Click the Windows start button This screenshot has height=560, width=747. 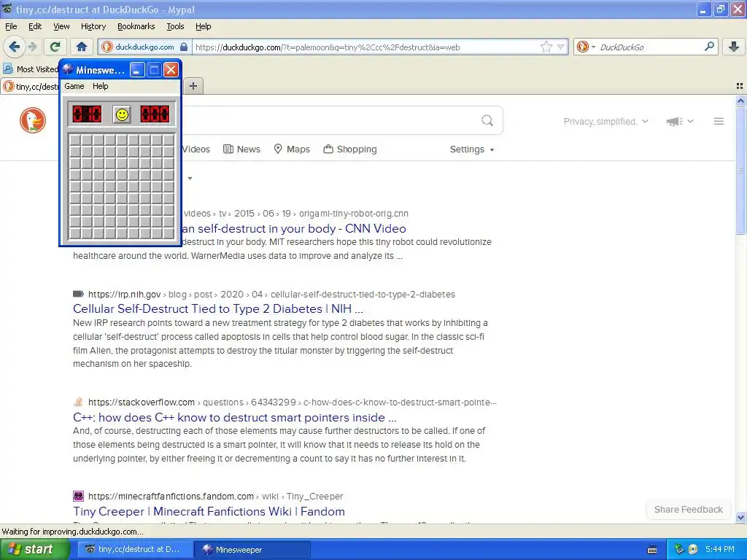coord(34,549)
